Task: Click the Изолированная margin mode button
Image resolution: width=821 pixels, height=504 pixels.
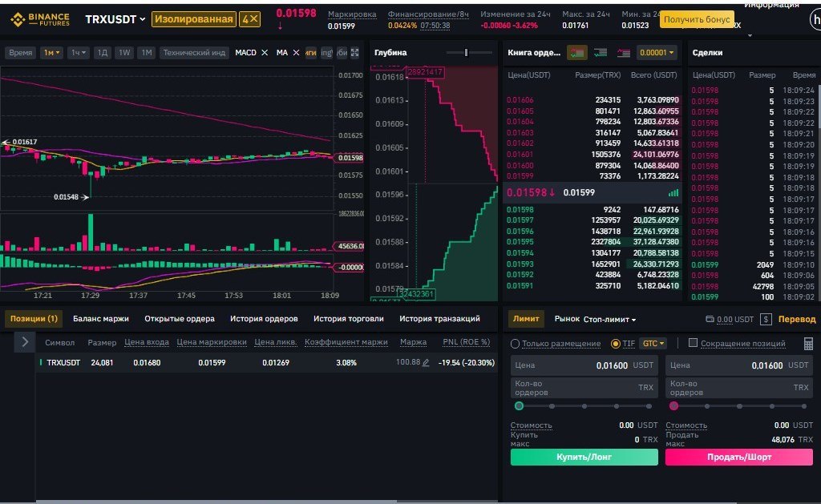Action: [x=194, y=19]
